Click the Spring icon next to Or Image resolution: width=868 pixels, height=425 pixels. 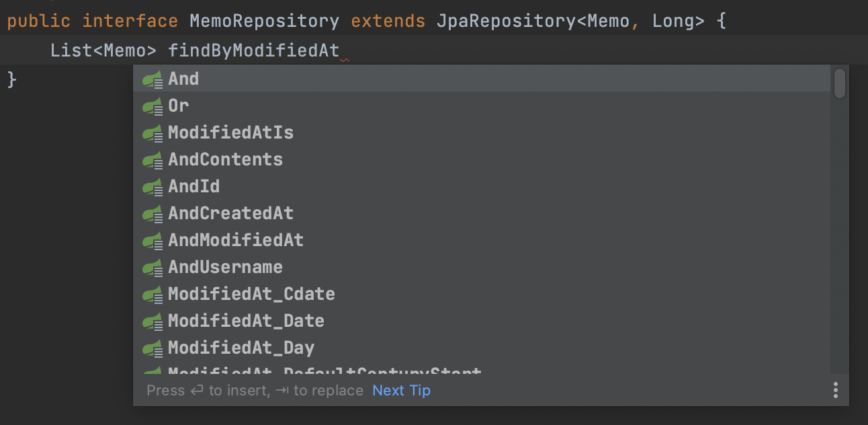click(x=153, y=106)
